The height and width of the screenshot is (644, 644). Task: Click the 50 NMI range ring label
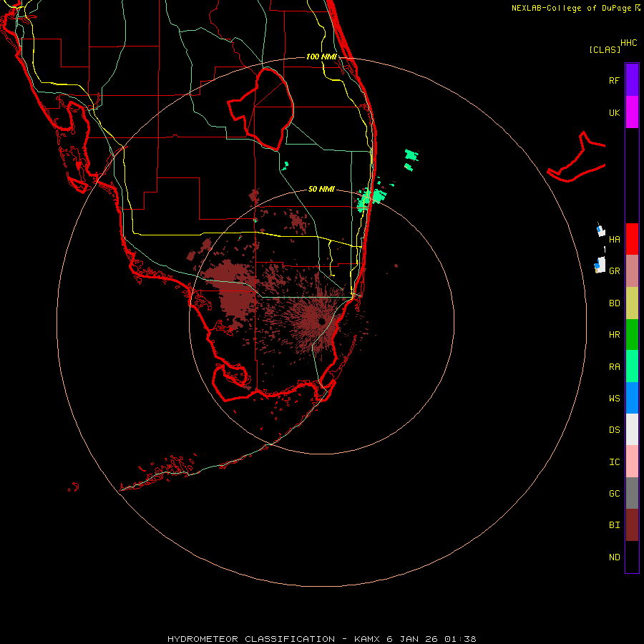tap(321, 189)
